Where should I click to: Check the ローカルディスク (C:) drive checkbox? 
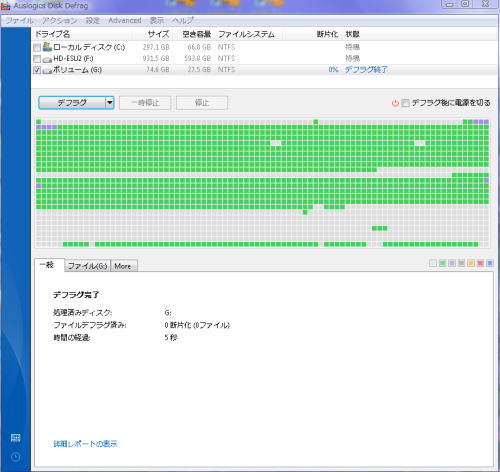point(37,48)
